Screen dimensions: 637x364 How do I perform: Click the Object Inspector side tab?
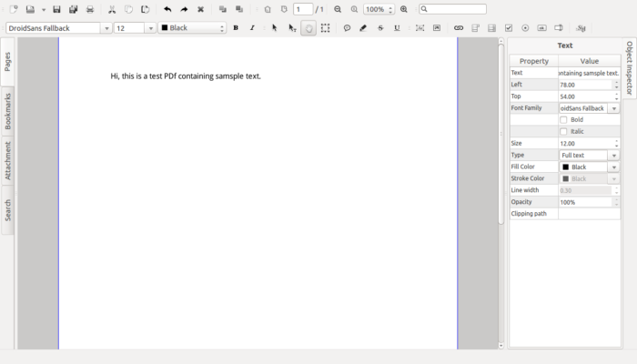pyautogui.click(x=629, y=68)
